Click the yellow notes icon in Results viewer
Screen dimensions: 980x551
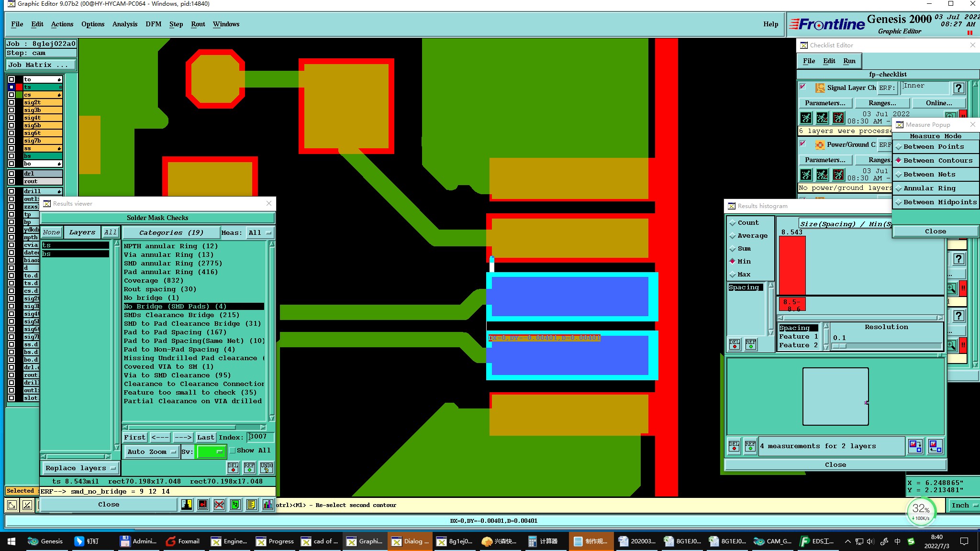point(252,505)
